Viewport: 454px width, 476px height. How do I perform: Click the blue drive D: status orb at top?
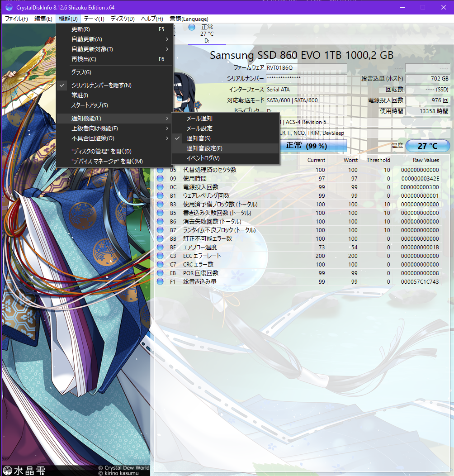192,27
